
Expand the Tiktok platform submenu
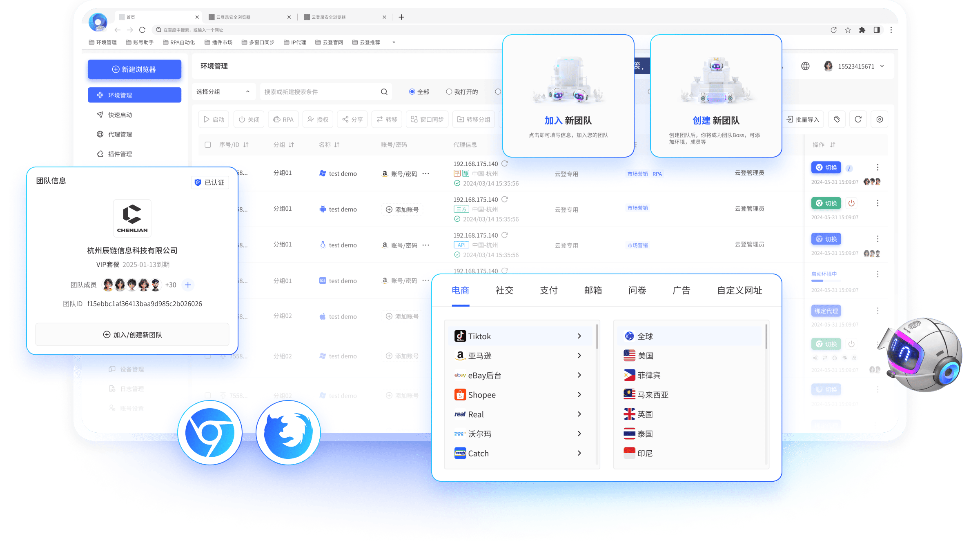579,336
